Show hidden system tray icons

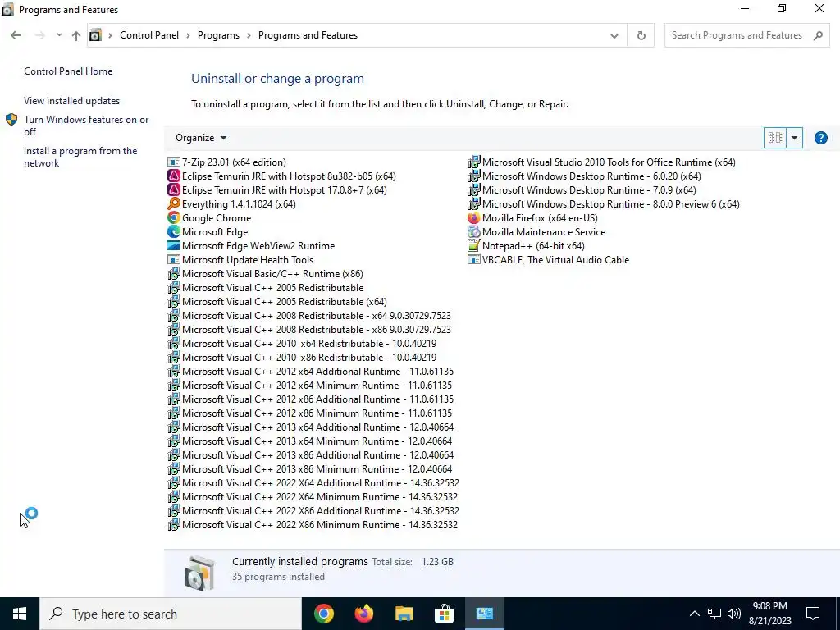point(694,614)
